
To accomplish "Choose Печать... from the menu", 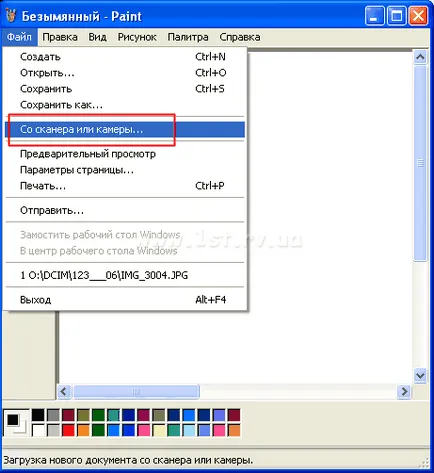I will (x=125, y=186).
